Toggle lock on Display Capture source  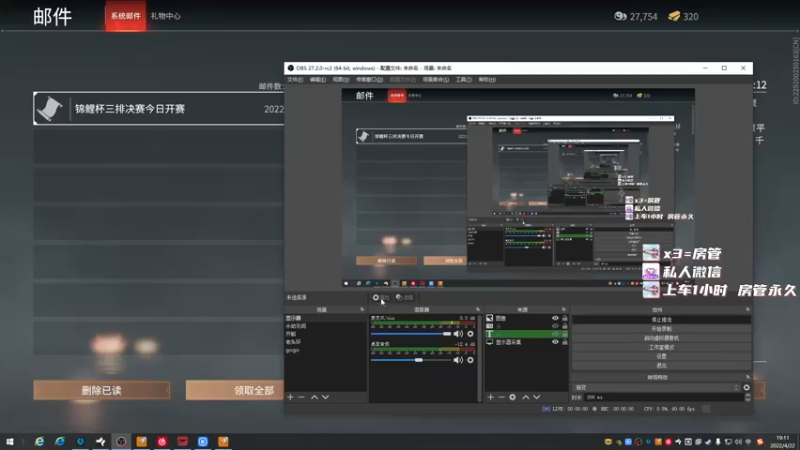(564, 342)
